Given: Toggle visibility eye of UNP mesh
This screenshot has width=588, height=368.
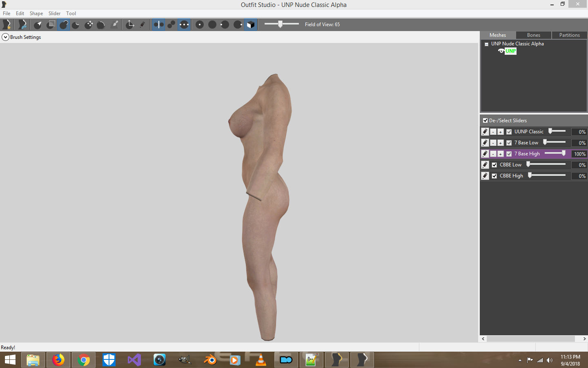Looking at the screenshot, I should 501,51.
